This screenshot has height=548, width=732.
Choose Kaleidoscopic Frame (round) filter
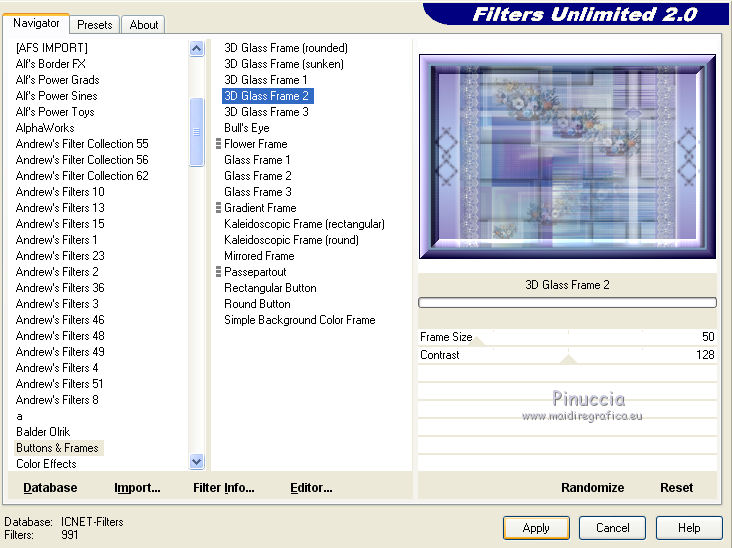(291, 240)
